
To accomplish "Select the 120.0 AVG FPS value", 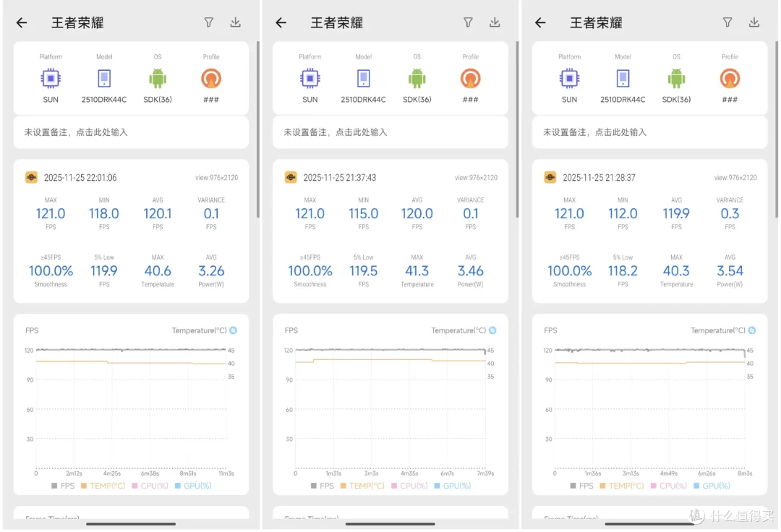I will click(x=417, y=213).
